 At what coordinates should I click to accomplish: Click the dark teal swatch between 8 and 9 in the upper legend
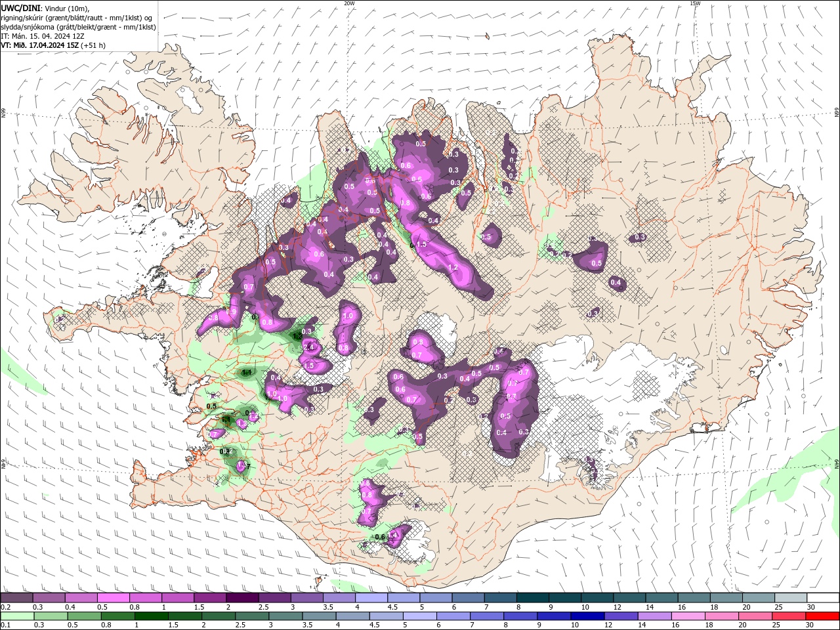[533, 598]
